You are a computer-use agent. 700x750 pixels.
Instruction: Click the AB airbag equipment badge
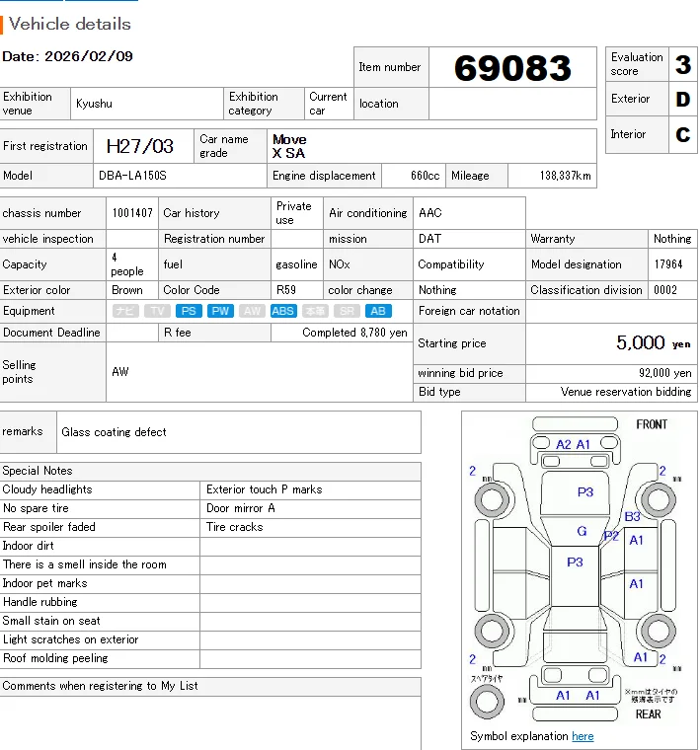[x=378, y=311]
